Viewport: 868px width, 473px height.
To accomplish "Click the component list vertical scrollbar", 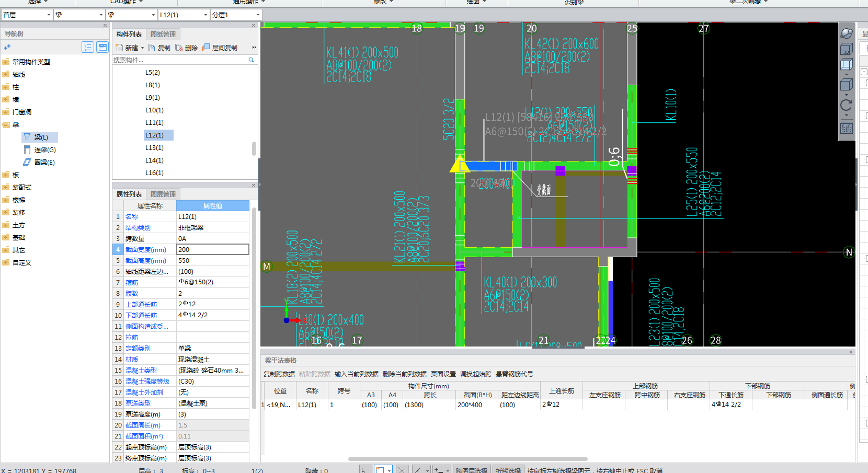I will point(254,148).
